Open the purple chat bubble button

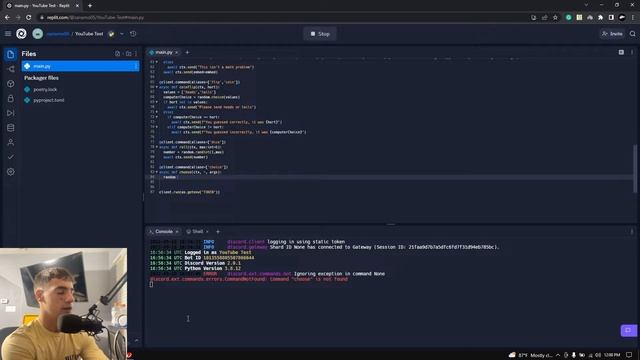pos(629,330)
